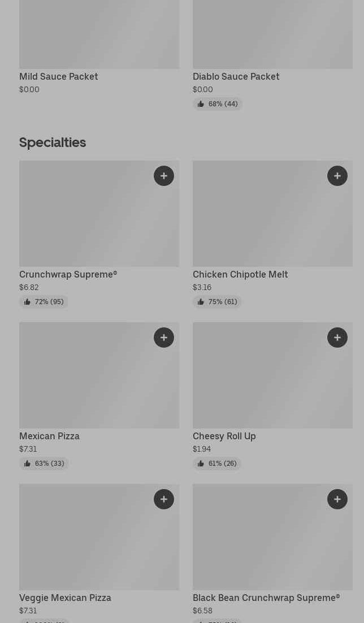Viewport: 364px width, 623px height.
Task: Click Chicken Chipotle Melt 75% rating badge
Action: click(x=218, y=302)
